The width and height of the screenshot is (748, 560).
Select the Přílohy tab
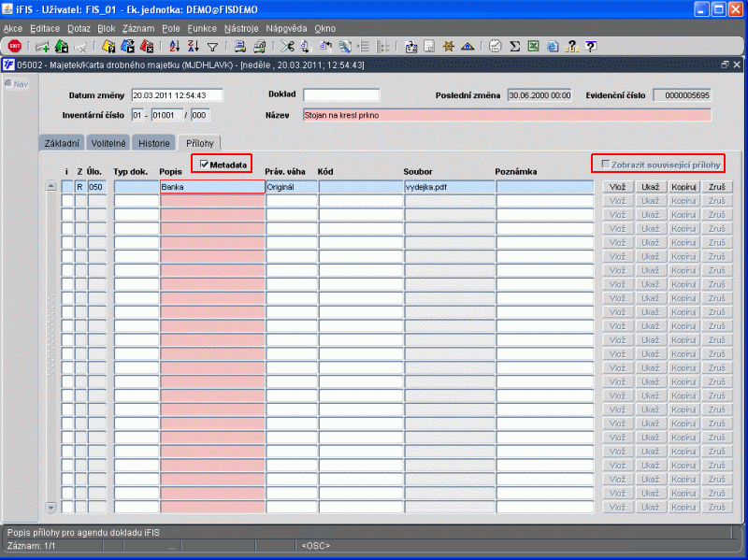point(200,143)
